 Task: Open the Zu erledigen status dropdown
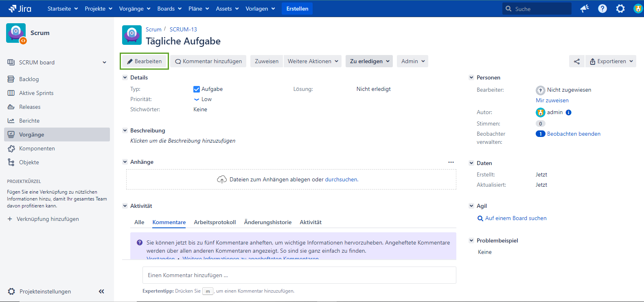pyautogui.click(x=369, y=62)
